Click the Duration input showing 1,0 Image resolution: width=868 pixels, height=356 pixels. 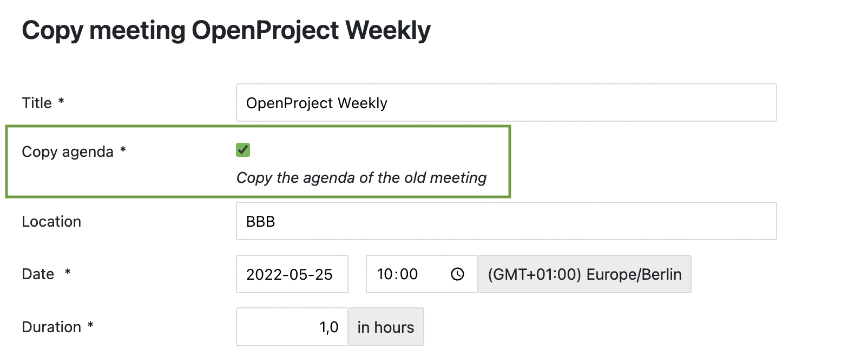(292, 327)
